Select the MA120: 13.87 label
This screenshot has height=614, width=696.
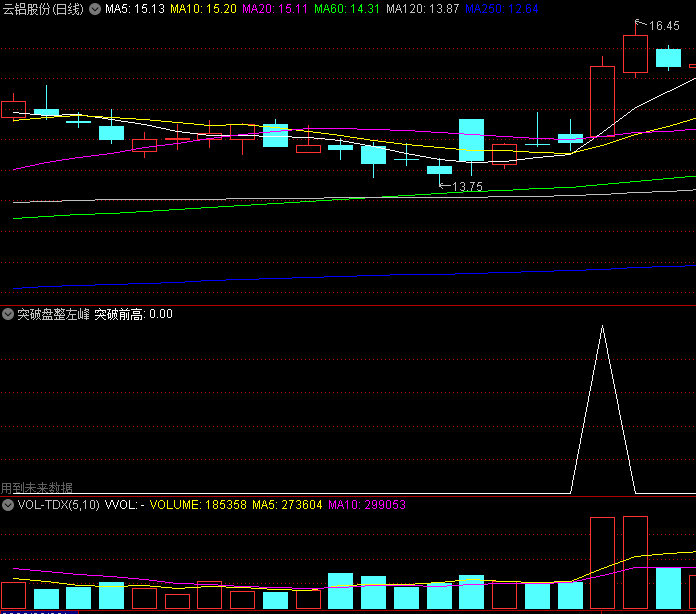(x=423, y=9)
